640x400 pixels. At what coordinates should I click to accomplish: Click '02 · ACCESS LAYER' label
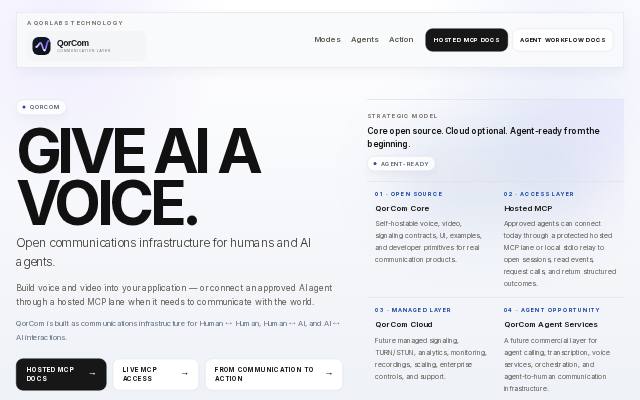[539, 194]
